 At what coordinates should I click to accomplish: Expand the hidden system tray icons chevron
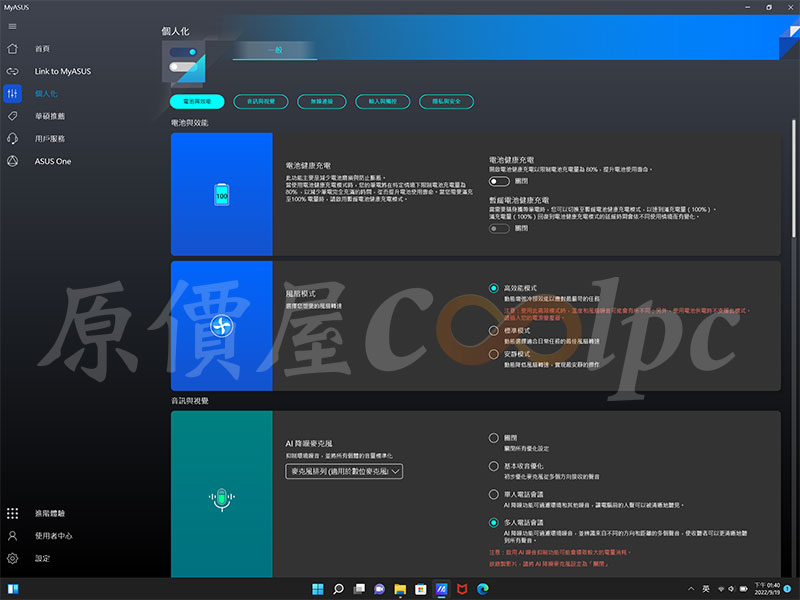(x=691, y=589)
